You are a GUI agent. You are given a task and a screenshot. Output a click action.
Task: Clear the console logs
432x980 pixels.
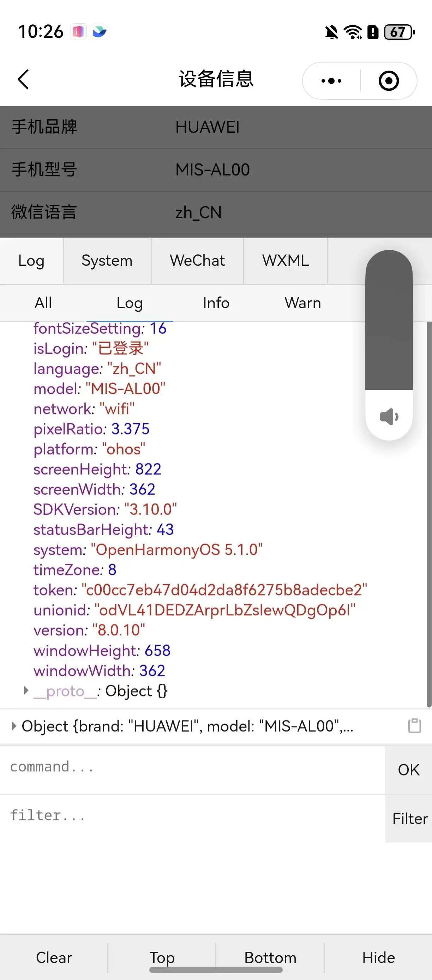pos(54,957)
